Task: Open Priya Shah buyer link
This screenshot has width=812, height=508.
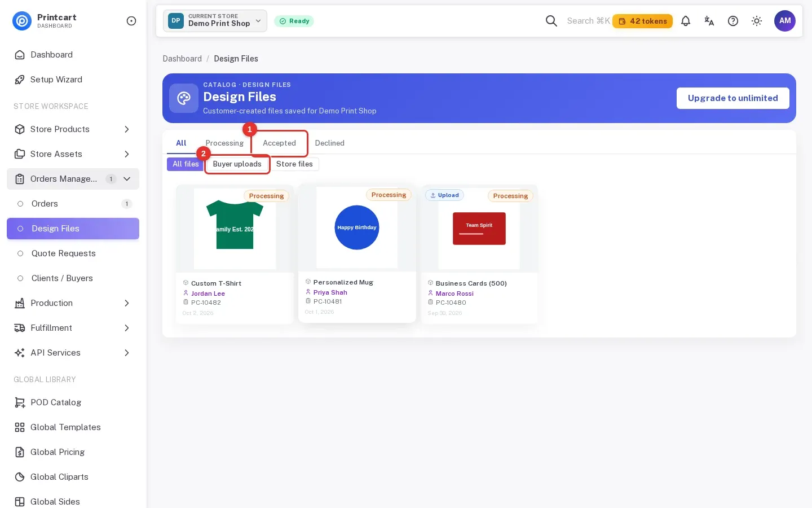Action: click(330, 292)
